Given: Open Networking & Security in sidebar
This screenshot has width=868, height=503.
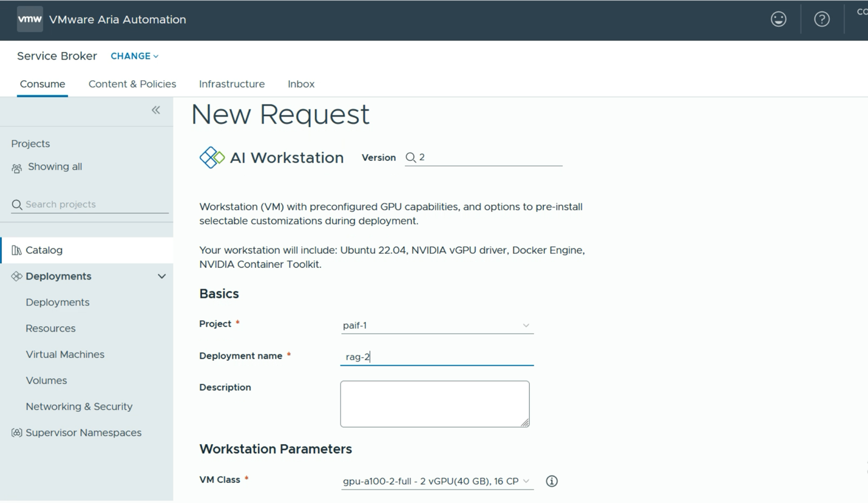Looking at the screenshot, I should 79,407.
